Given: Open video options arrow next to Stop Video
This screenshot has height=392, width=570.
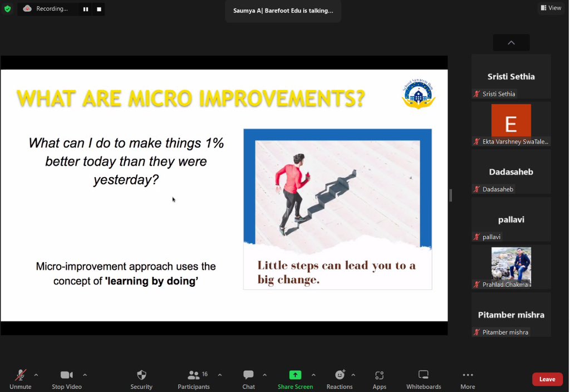Looking at the screenshot, I should [85, 375].
